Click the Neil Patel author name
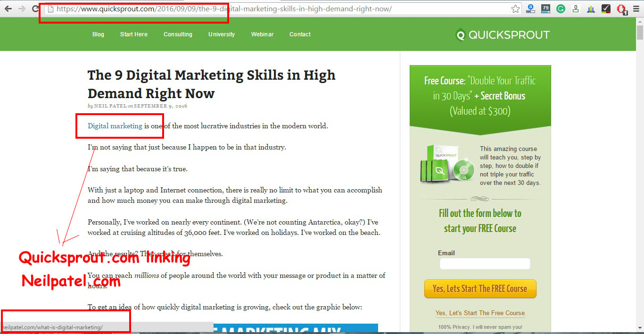This screenshot has width=644, height=334. pos(110,106)
